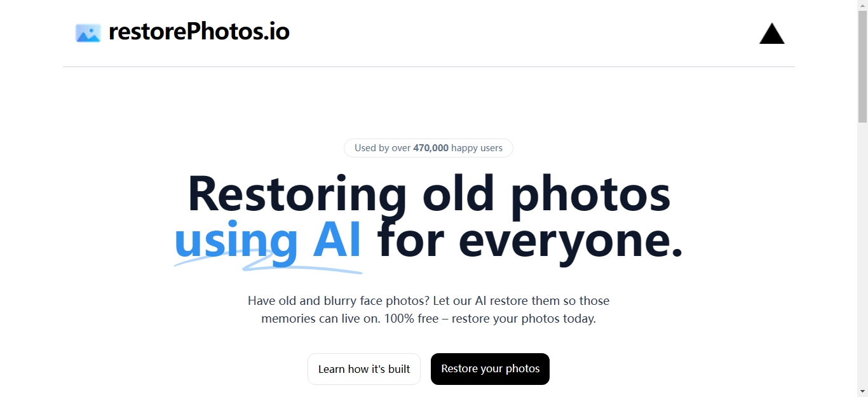Click the blue 'using AI' text

click(268, 241)
